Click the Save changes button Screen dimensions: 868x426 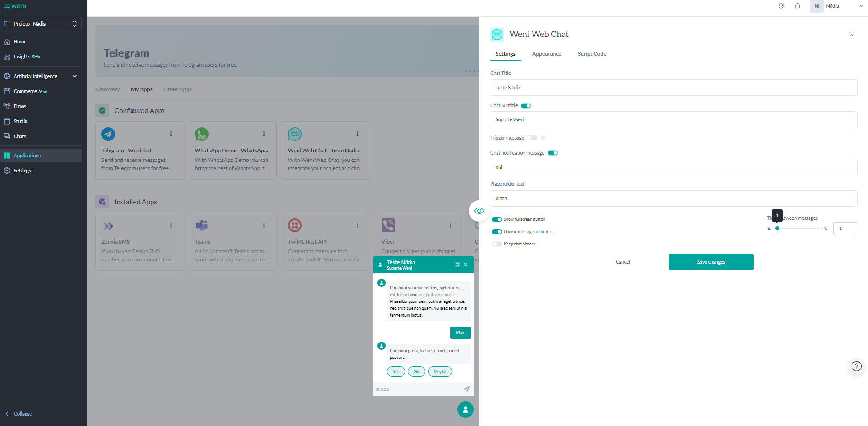tap(711, 262)
